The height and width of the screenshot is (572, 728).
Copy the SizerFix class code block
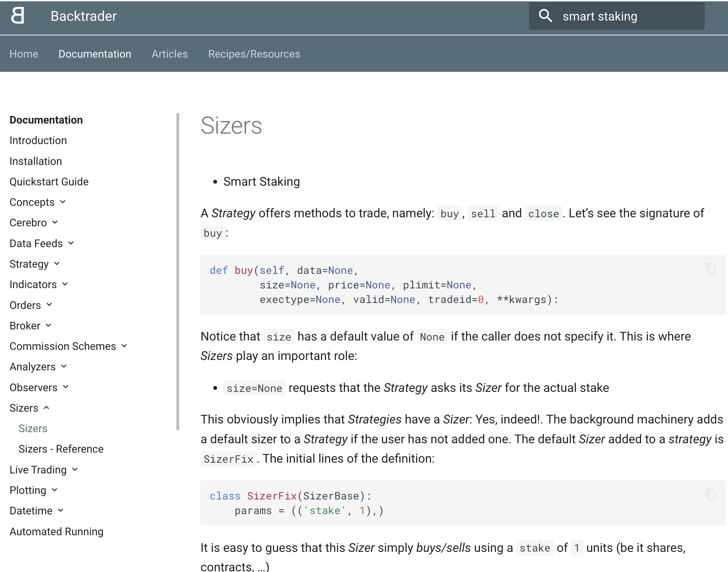pyautogui.click(x=711, y=495)
